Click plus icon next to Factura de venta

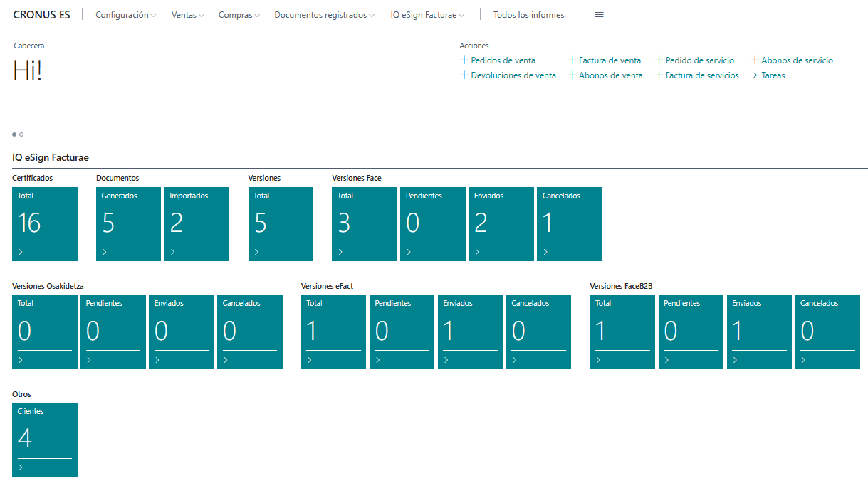(572, 60)
